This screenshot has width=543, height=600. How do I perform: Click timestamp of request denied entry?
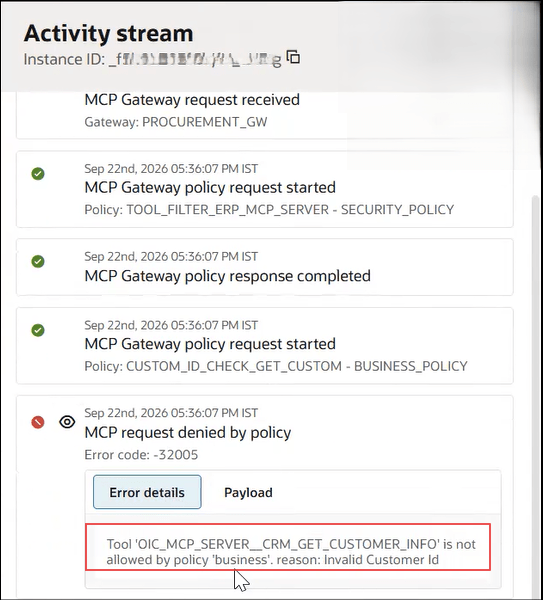[171, 413]
